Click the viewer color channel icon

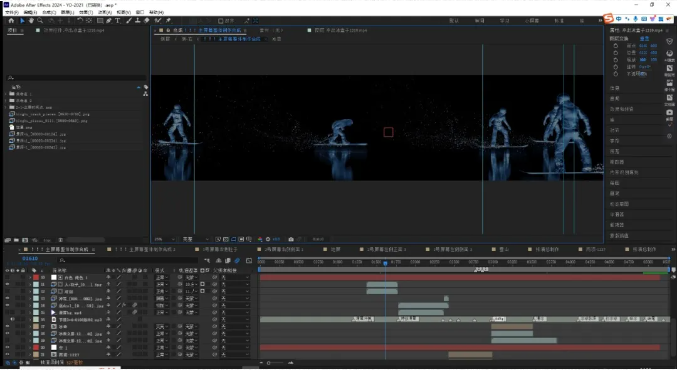[260, 239]
